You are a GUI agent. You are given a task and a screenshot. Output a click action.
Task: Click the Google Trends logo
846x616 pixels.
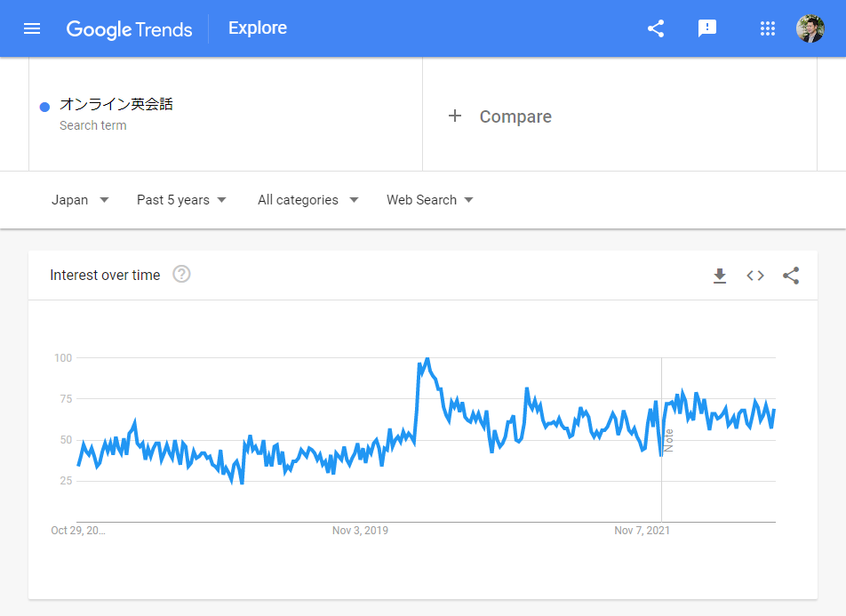129,28
